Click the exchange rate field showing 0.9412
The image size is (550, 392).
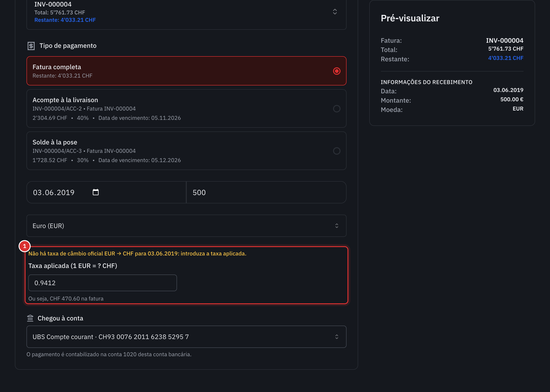(103, 283)
